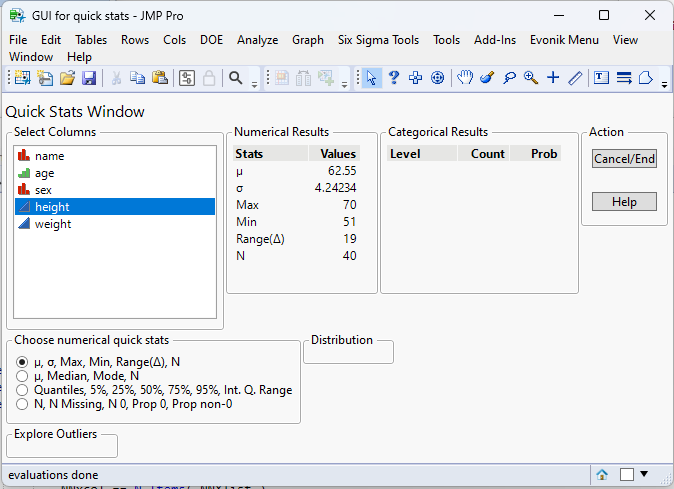Select the Arrow pointer tool
The width and height of the screenshot is (674, 489).
coord(371,78)
